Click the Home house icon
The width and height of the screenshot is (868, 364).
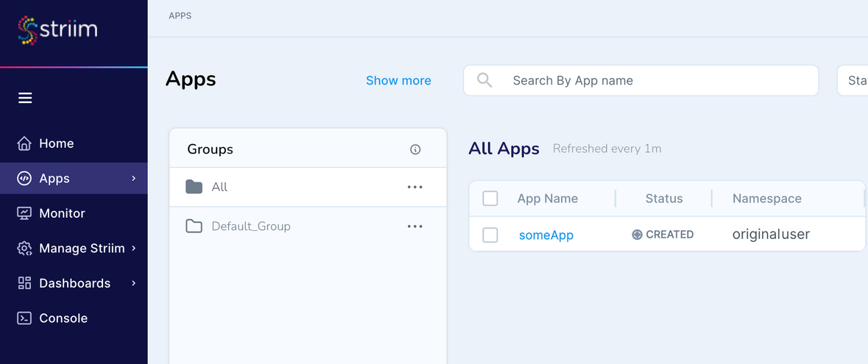24,143
